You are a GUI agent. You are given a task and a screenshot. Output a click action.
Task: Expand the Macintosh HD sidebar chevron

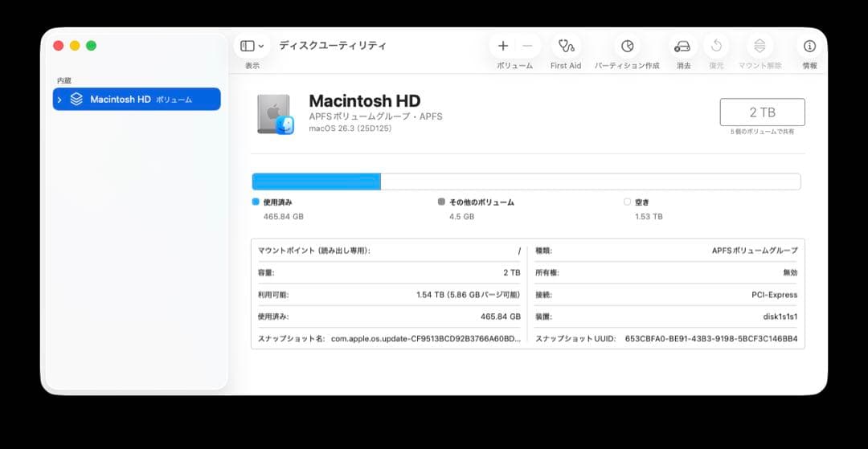[x=59, y=100]
